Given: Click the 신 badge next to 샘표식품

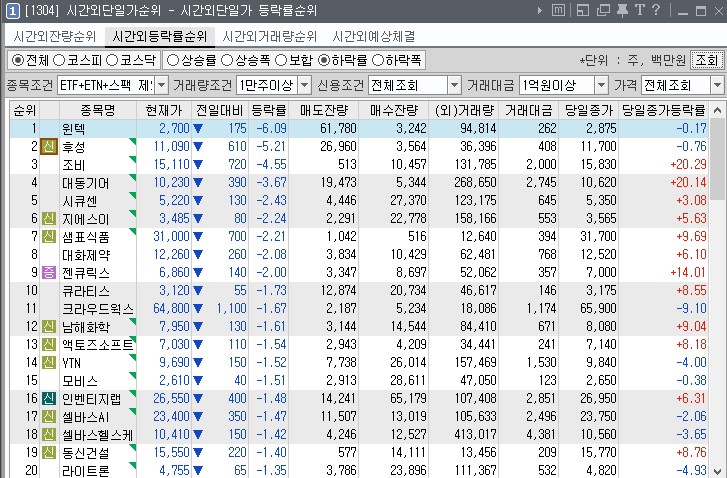Looking at the screenshot, I should coord(49,236).
